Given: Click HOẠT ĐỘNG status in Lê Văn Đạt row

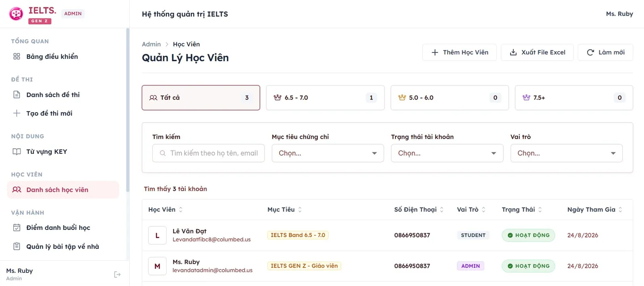Looking at the screenshot, I should (x=529, y=235).
